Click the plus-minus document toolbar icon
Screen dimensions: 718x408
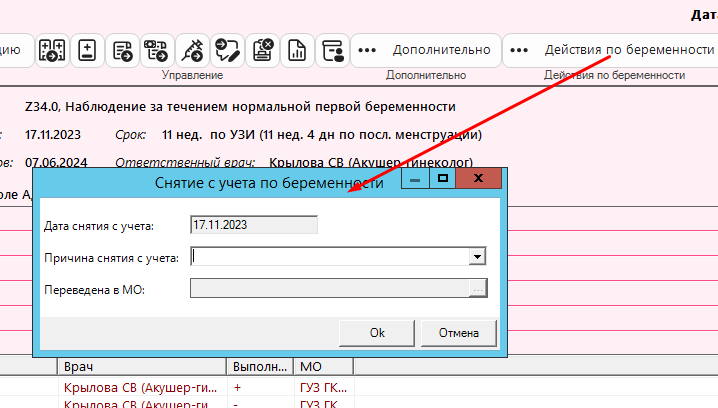pyautogui.click(x=87, y=50)
